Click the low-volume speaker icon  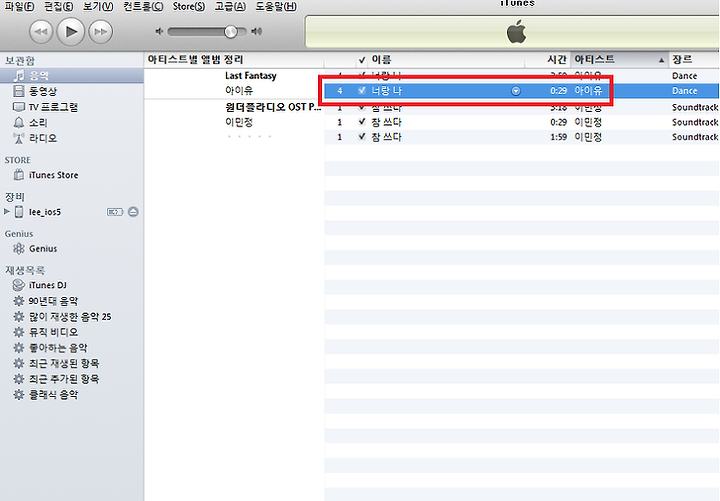pos(159,31)
